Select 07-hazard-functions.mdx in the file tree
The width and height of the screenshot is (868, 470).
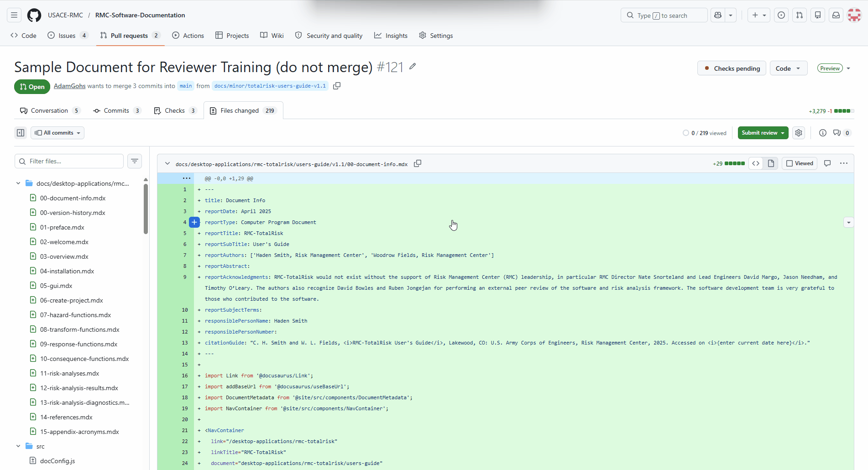pos(75,315)
